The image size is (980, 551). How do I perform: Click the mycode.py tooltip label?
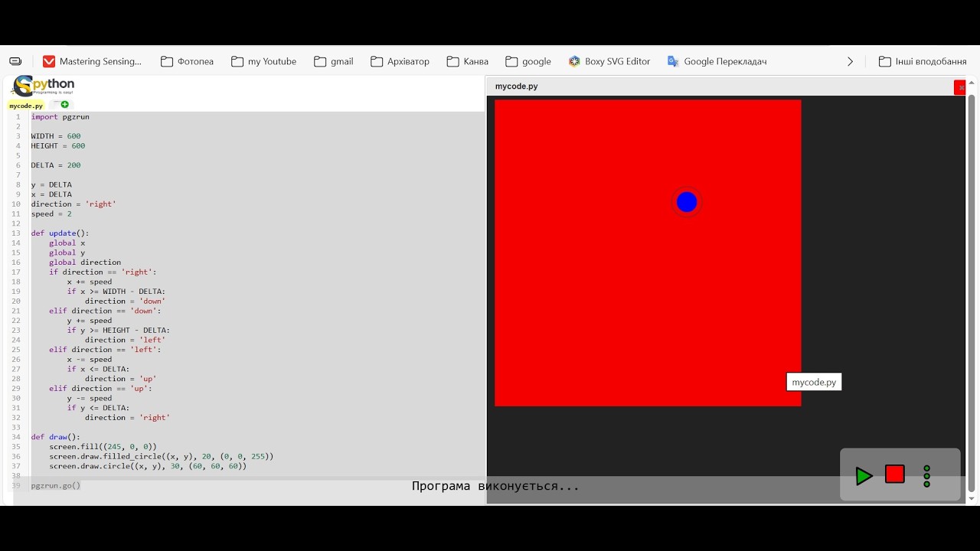pyautogui.click(x=814, y=382)
